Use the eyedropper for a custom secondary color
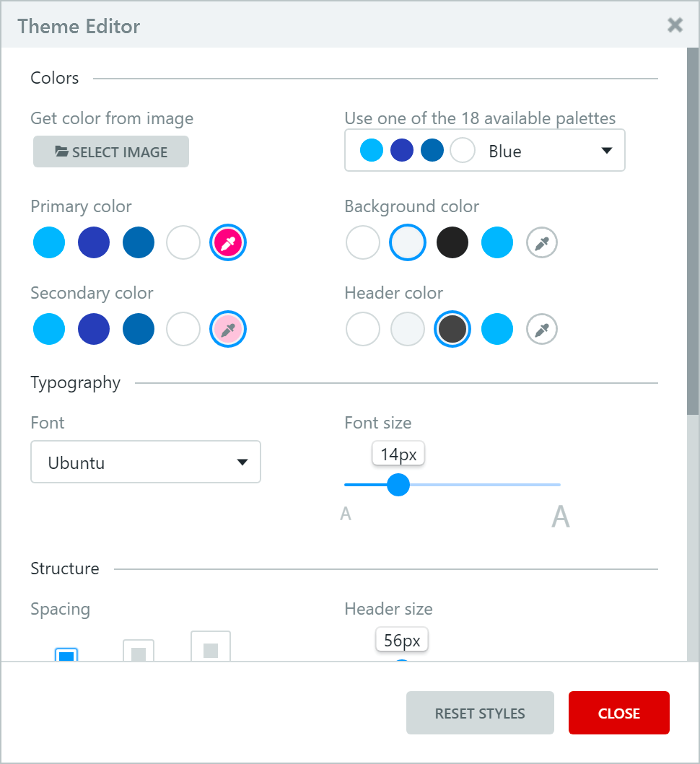700x764 pixels. [227, 329]
